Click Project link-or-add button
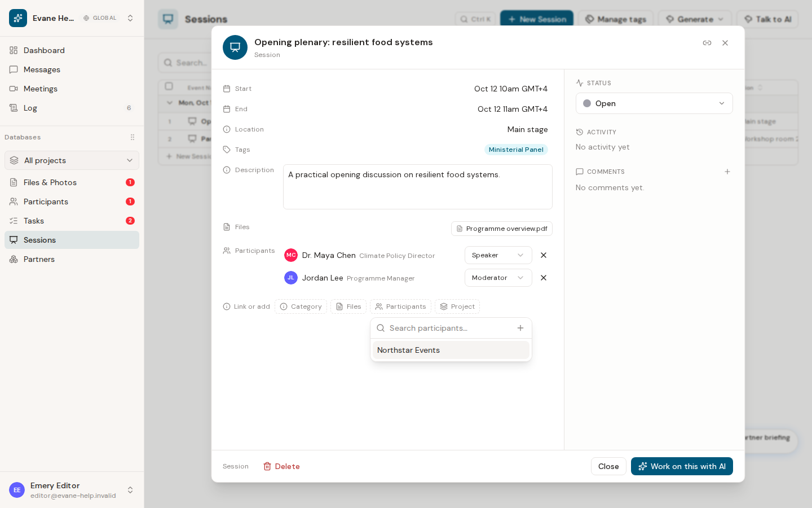This screenshot has width=812, height=508. (x=457, y=306)
